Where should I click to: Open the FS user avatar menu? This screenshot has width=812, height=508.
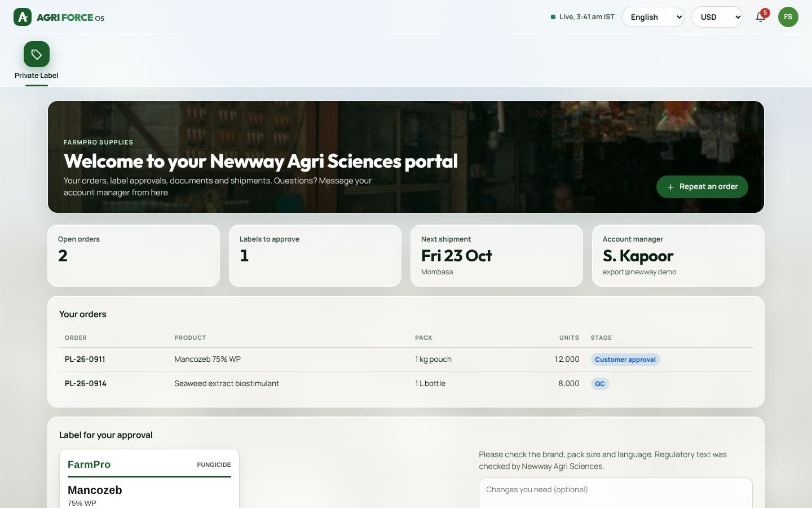pos(788,17)
